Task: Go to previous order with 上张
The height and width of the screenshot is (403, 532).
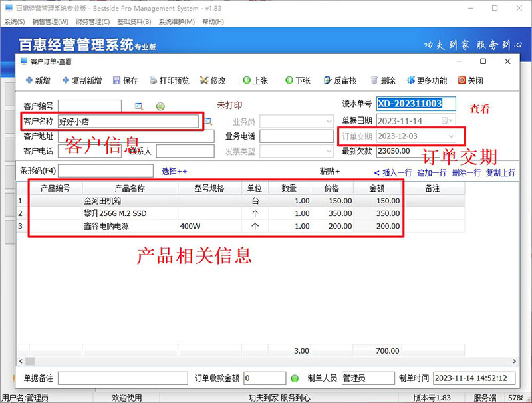Action: point(247,80)
